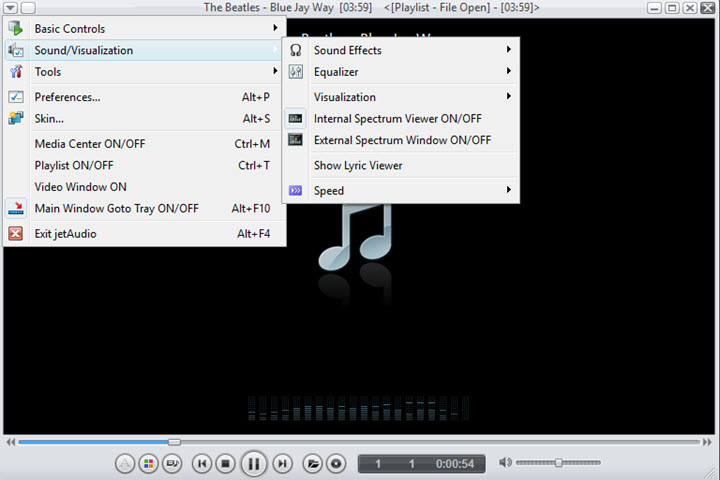Toggle Media Center ON/OFF
Viewport: 720px width, 480px height.
click(x=145, y=143)
